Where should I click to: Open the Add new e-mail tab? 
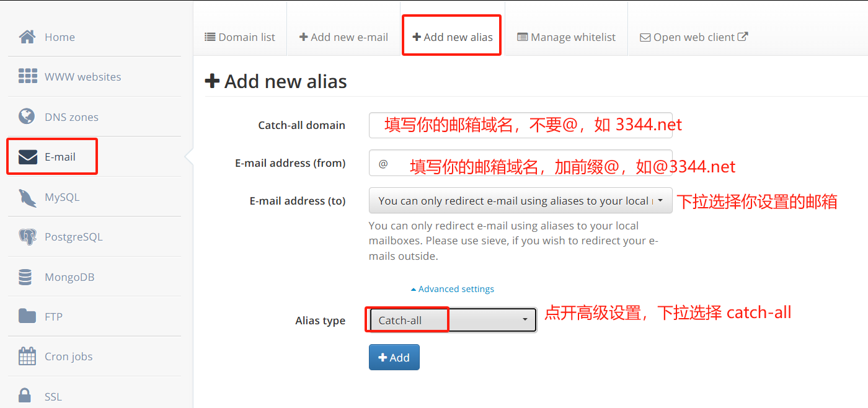click(343, 37)
